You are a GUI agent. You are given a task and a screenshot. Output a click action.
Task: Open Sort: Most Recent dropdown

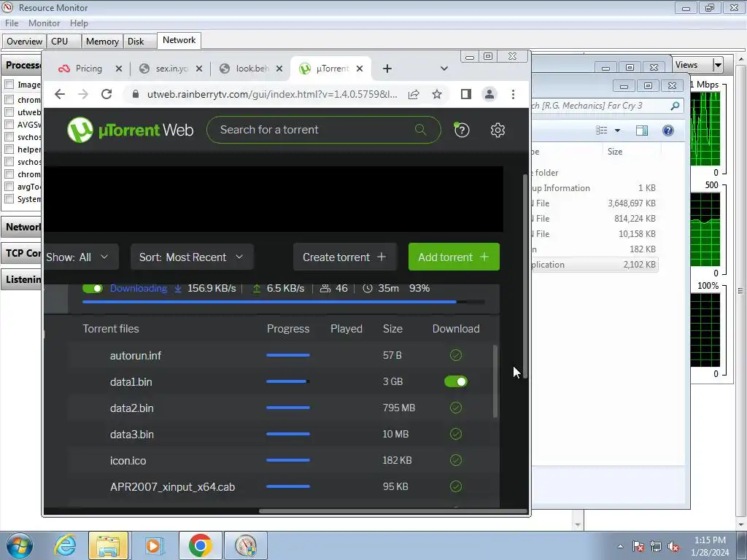(x=192, y=257)
